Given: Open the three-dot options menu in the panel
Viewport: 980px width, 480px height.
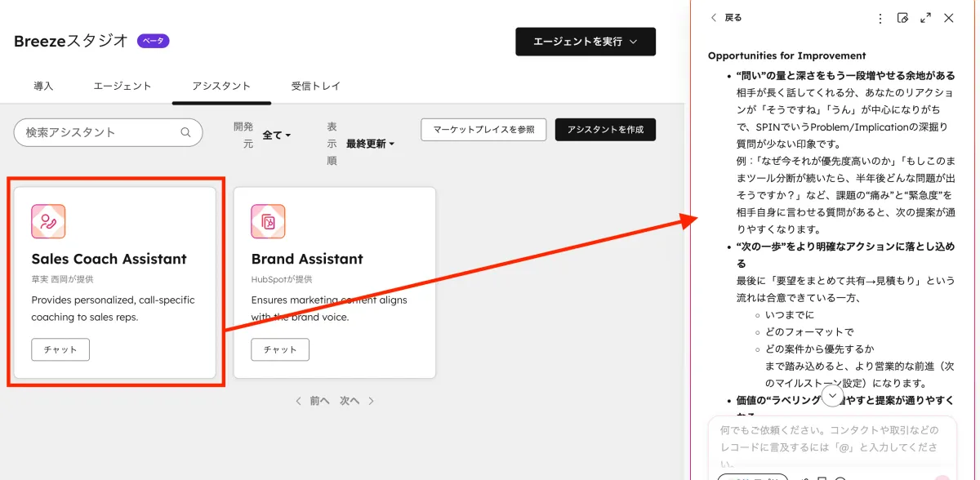Looking at the screenshot, I should point(880,17).
